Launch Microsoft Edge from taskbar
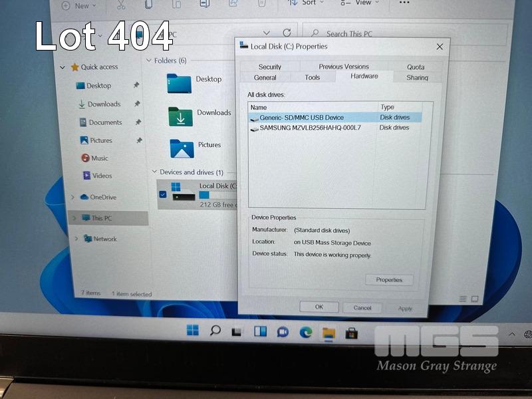This screenshot has height=399, width=532. coord(305,332)
